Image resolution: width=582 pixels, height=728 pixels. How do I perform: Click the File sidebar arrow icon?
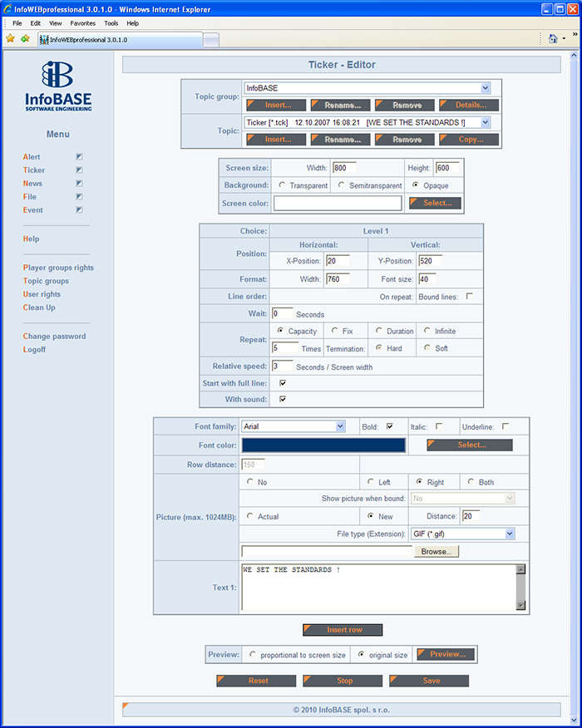coord(80,196)
